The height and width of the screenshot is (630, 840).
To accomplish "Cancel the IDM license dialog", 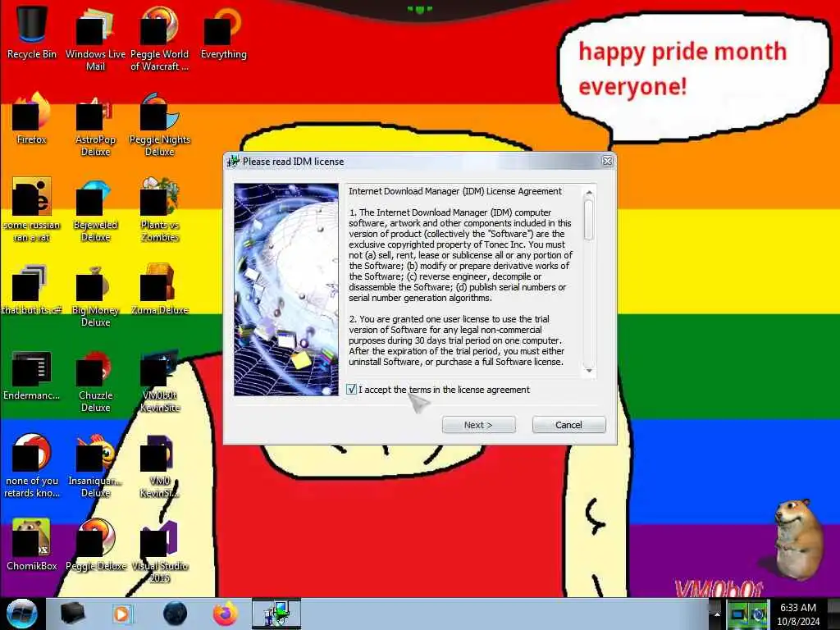I will (x=568, y=425).
